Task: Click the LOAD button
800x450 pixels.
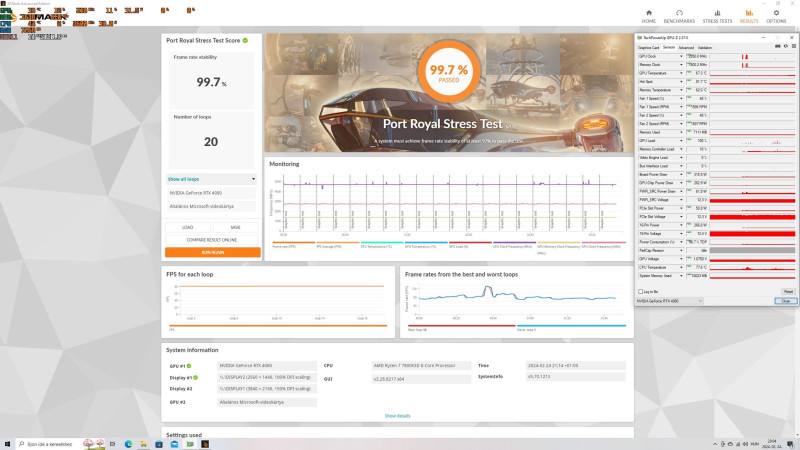Action: (x=188, y=227)
